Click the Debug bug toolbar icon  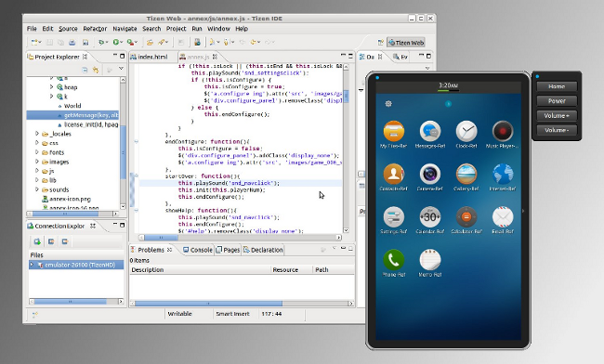click(101, 43)
